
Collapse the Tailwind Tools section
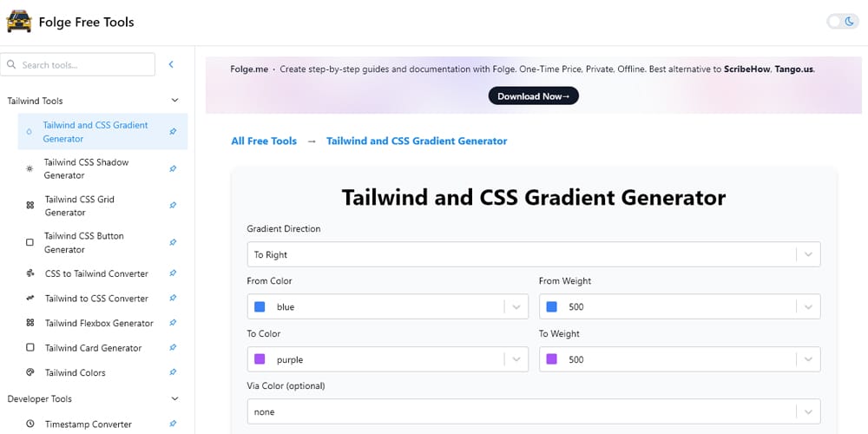click(174, 101)
